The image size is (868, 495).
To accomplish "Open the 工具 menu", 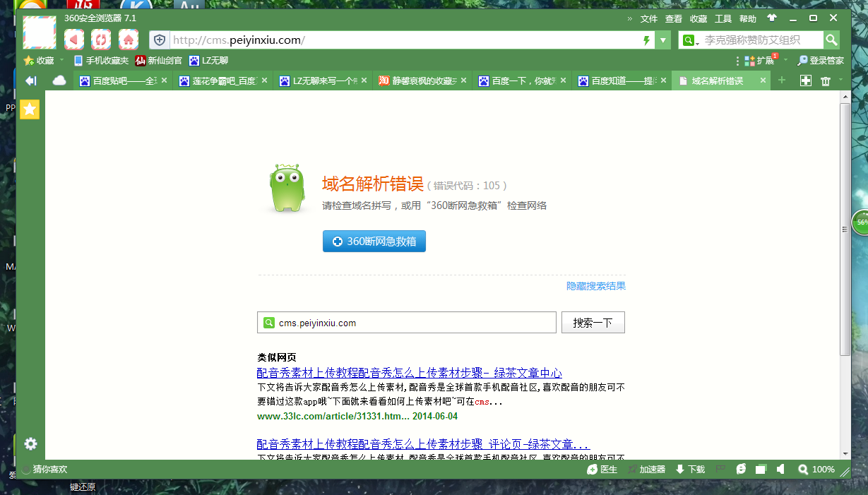I will [723, 19].
